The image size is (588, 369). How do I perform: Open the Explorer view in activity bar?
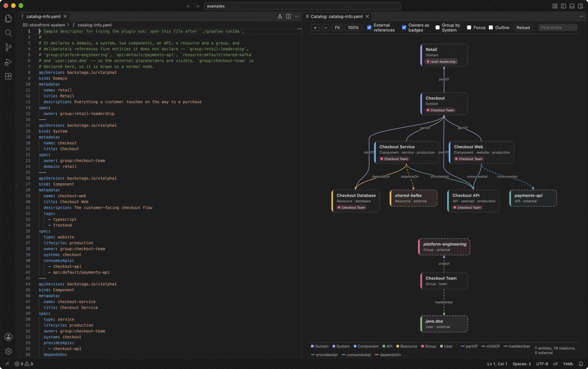(x=8, y=18)
